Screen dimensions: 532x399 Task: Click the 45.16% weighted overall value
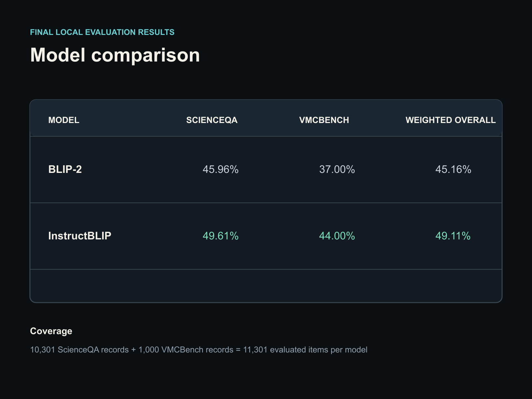454,169
